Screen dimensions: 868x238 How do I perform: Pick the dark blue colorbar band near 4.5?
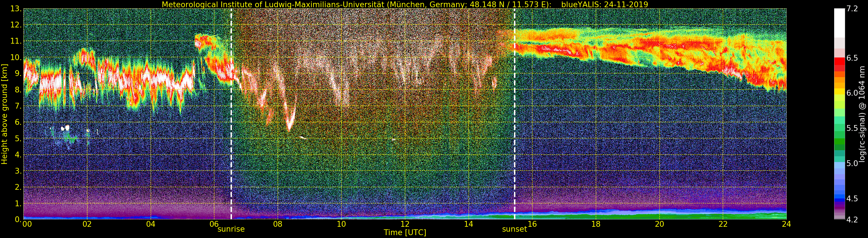click(839, 200)
